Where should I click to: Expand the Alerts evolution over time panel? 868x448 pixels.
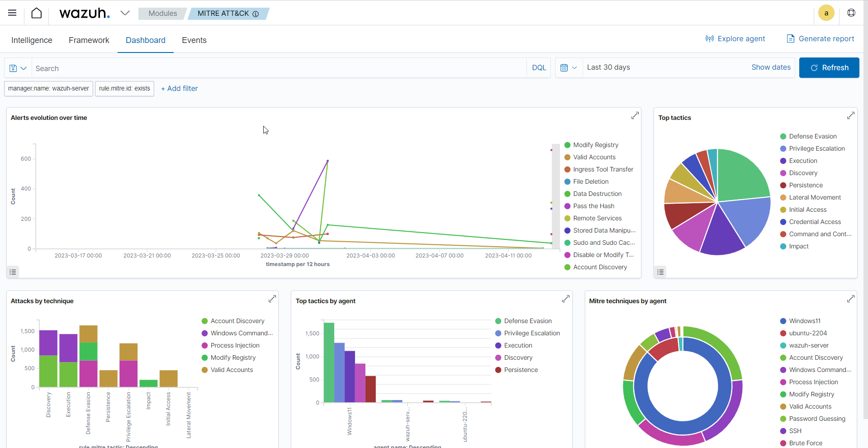pos(635,116)
